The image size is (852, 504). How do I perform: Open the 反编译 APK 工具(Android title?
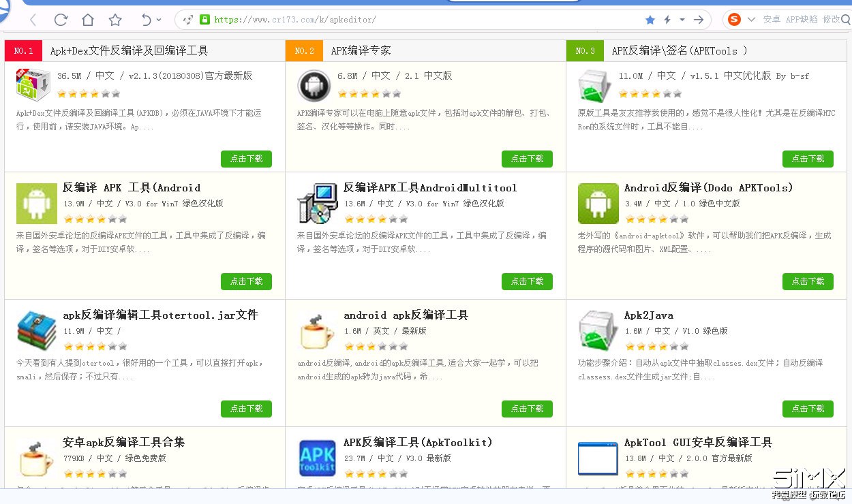(x=132, y=188)
